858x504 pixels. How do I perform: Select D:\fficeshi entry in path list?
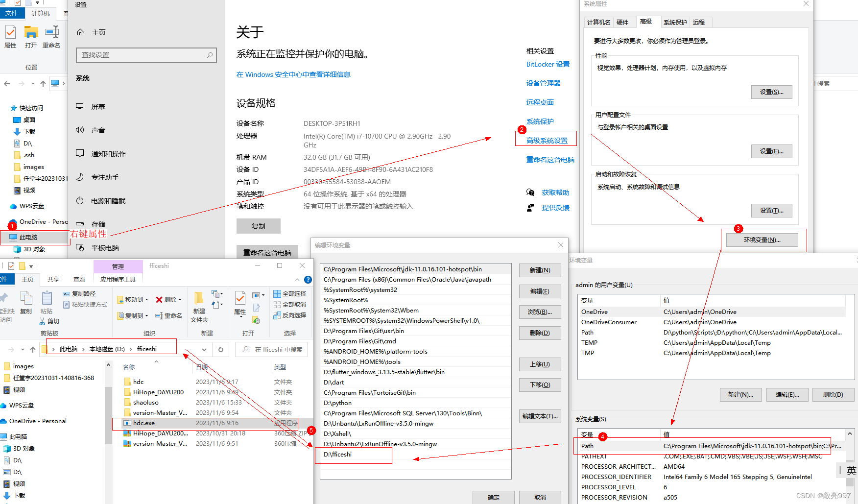pyautogui.click(x=415, y=454)
